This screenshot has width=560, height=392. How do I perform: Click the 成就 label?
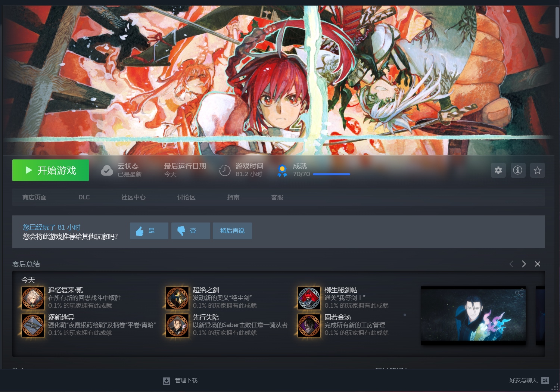(300, 166)
